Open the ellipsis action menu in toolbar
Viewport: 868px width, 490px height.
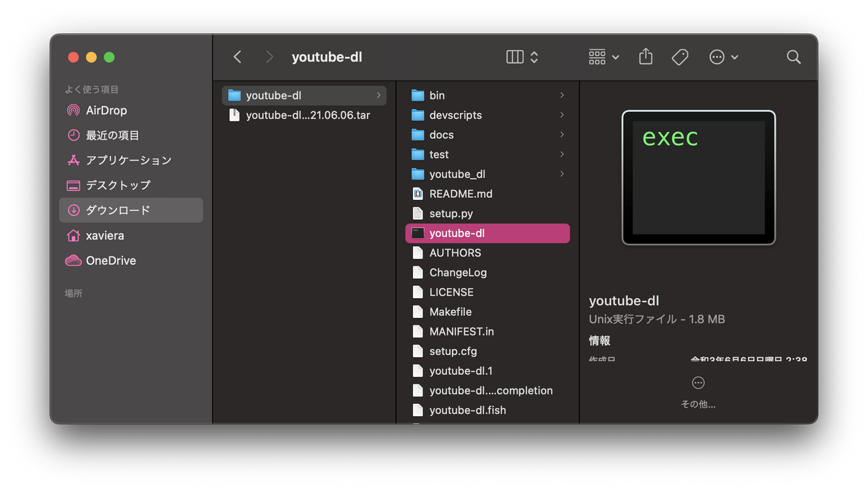[x=724, y=57]
